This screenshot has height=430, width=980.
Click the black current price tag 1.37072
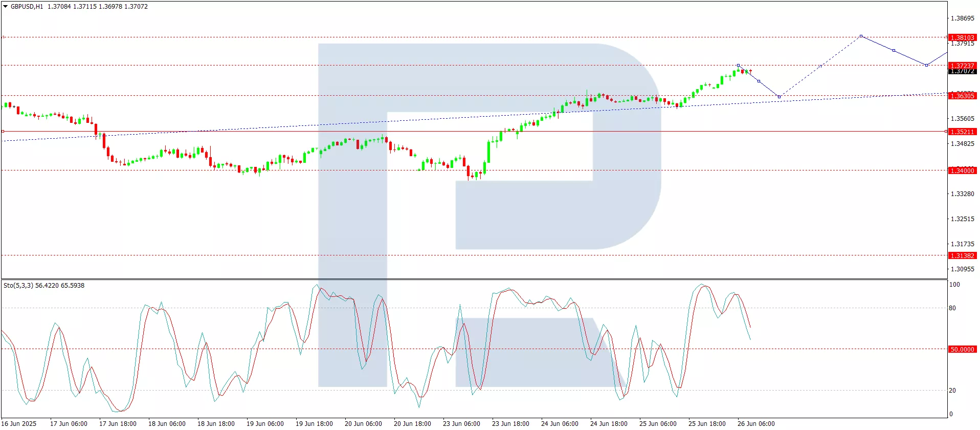962,72
